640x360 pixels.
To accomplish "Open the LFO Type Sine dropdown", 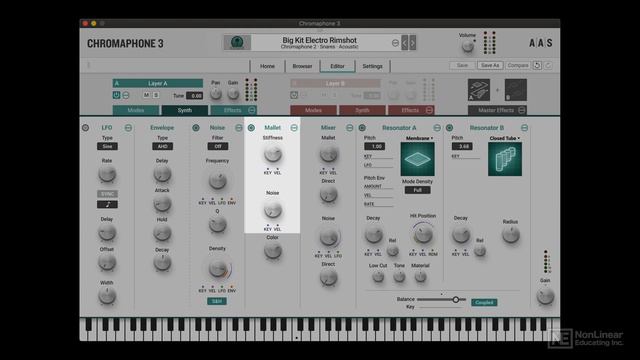I will (107, 146).
